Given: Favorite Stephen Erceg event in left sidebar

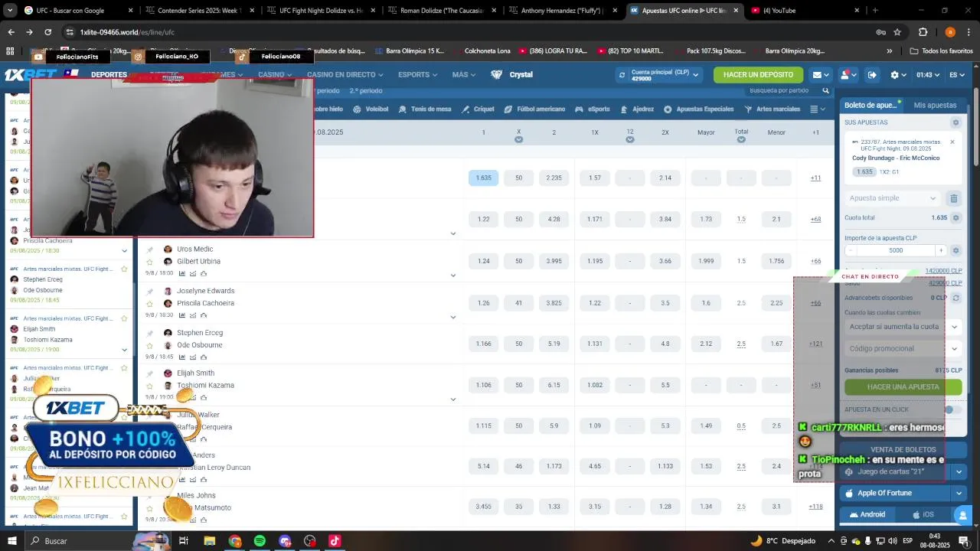Looking at the screenshot, I should coord(124,269).
